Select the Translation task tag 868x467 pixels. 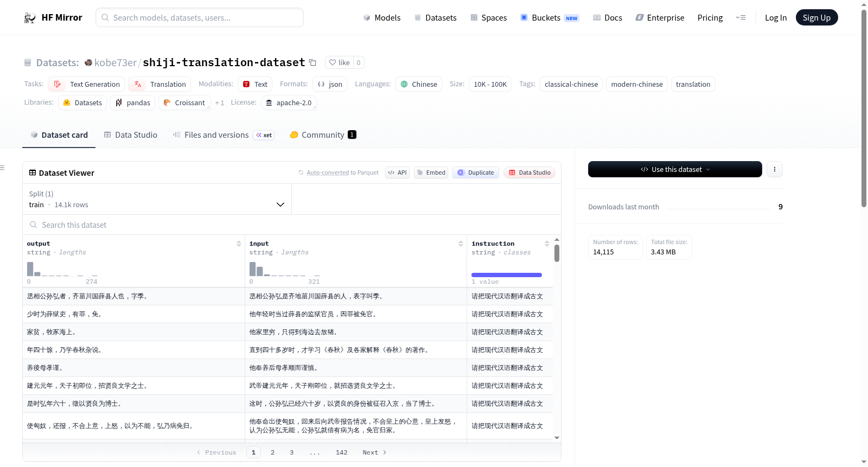pos(159,84)
